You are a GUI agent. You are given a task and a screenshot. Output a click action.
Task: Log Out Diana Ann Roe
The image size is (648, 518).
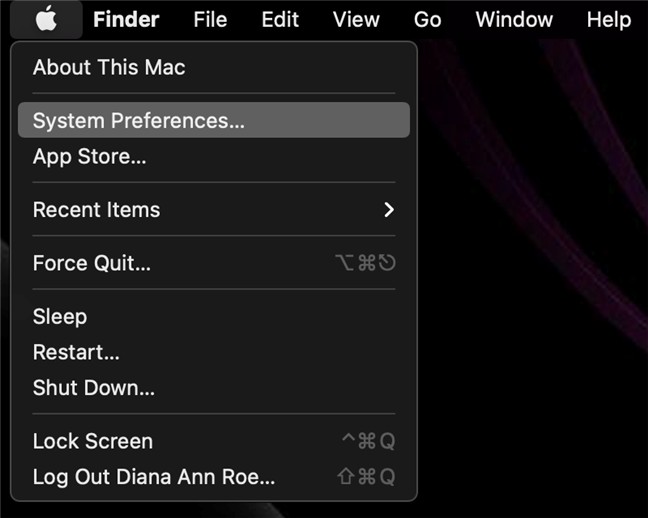pyautogui.click(x=154, y=477)
